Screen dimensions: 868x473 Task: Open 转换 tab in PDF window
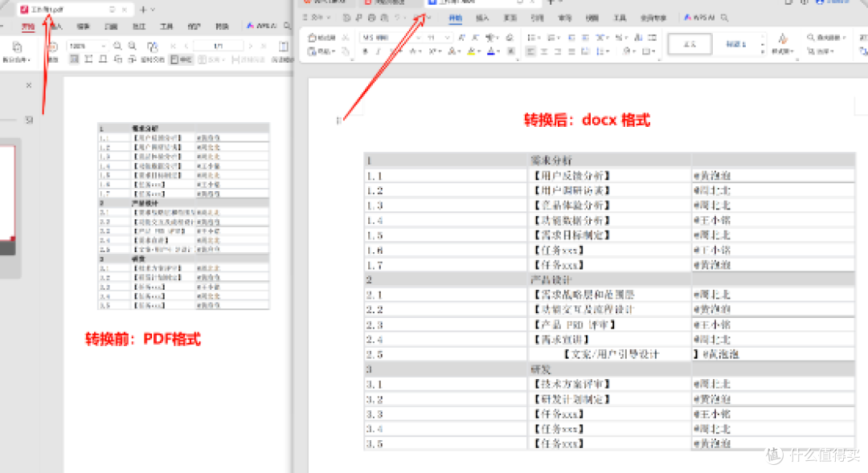coord(222,27)
